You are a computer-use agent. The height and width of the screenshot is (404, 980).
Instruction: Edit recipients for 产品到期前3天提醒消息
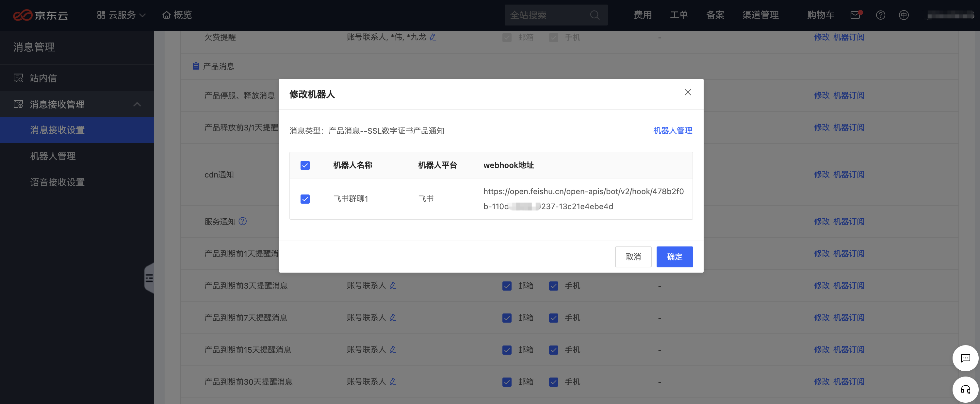(x=393, y=285)
